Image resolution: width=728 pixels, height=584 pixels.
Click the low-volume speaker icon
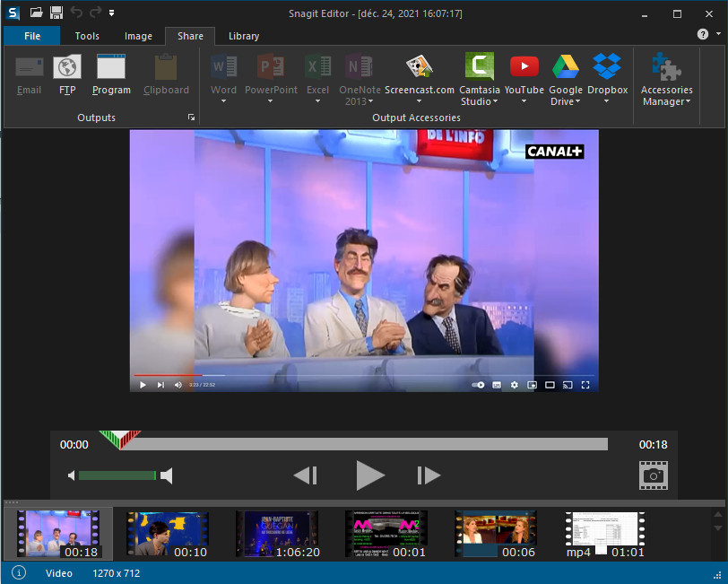[71, 475]
